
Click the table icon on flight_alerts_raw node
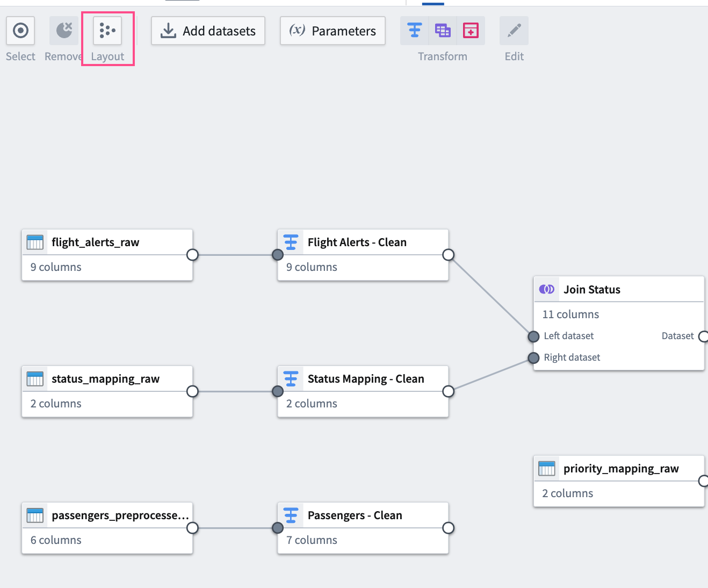pyautogui.click(x=35, y=242)
